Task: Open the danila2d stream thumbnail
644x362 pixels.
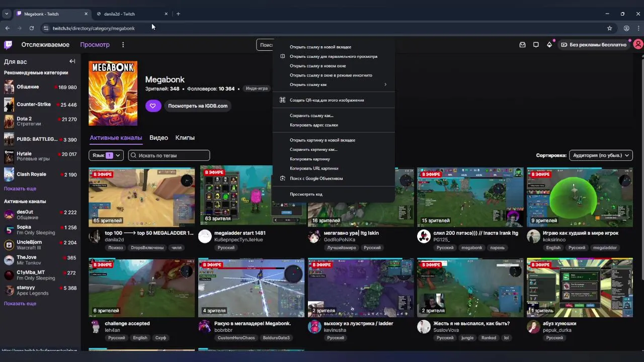Action: 142,197
